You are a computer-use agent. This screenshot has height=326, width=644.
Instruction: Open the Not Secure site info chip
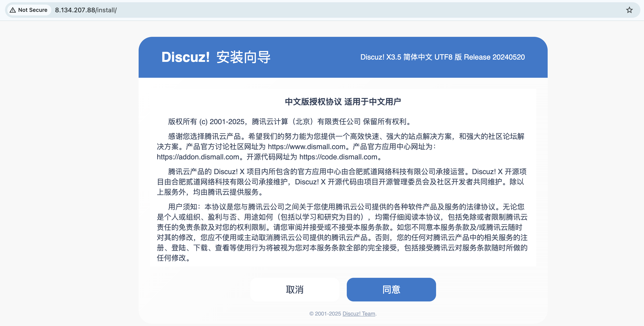click(x=29, y=10)
